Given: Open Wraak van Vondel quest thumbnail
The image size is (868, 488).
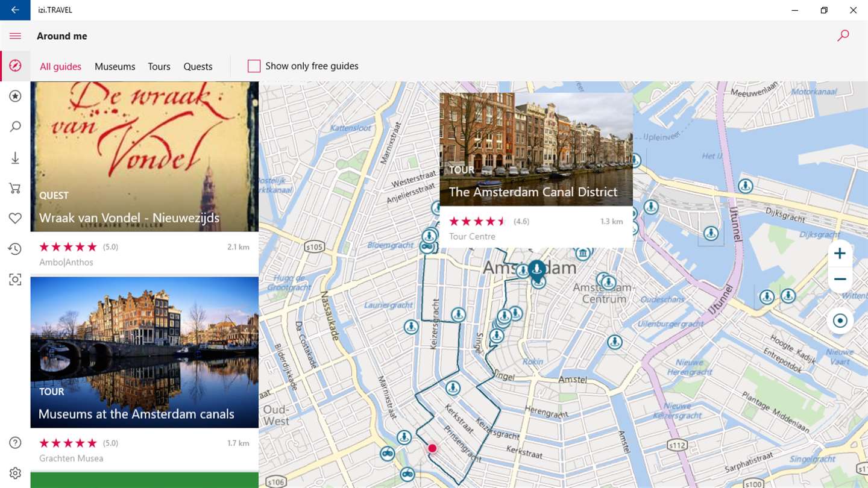Looking at the screenshot, I should (x=145, y=157).
